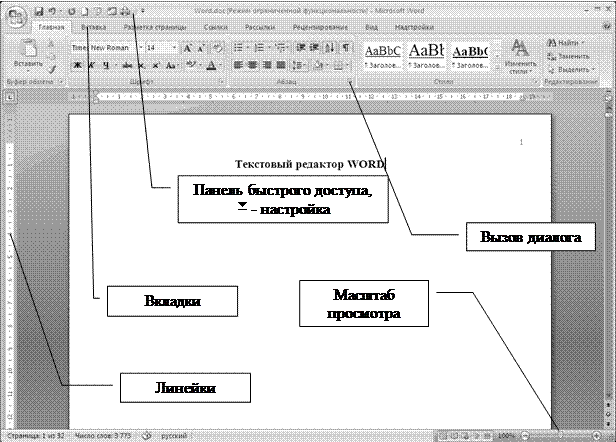Open the change case Aa button
The height and width of the screenshot is (442, 616).
[171, 65]
